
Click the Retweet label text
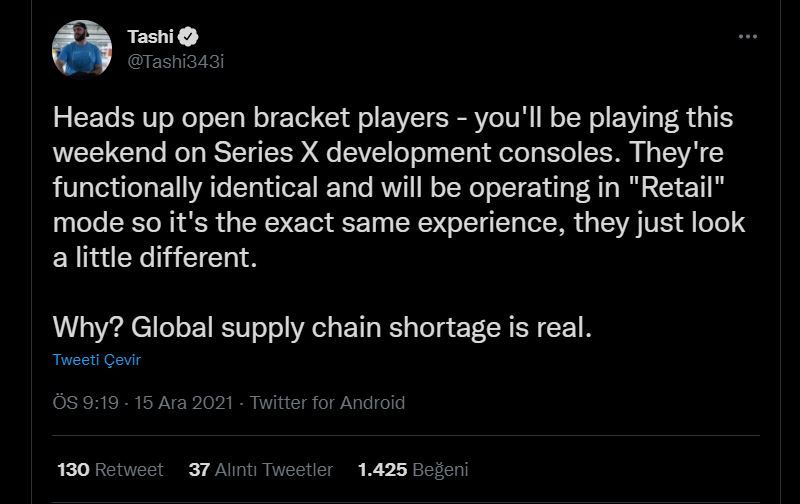point(129,470)
